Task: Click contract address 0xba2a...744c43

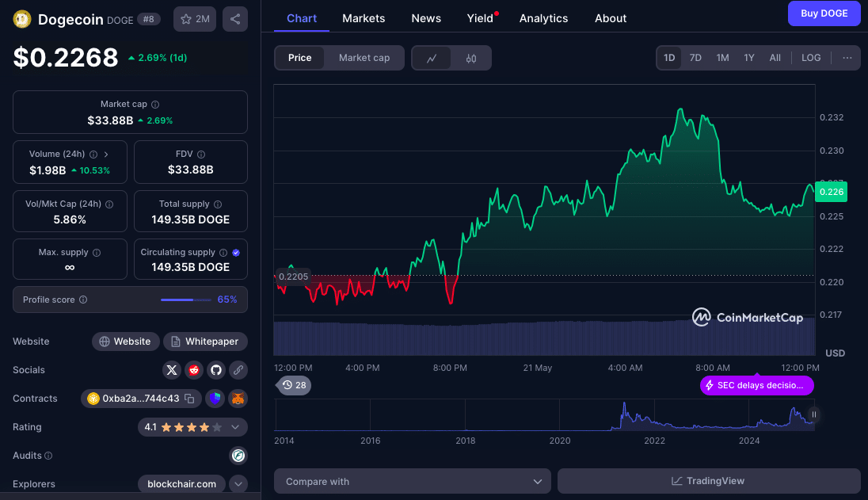Action: [x=141, y=399]
